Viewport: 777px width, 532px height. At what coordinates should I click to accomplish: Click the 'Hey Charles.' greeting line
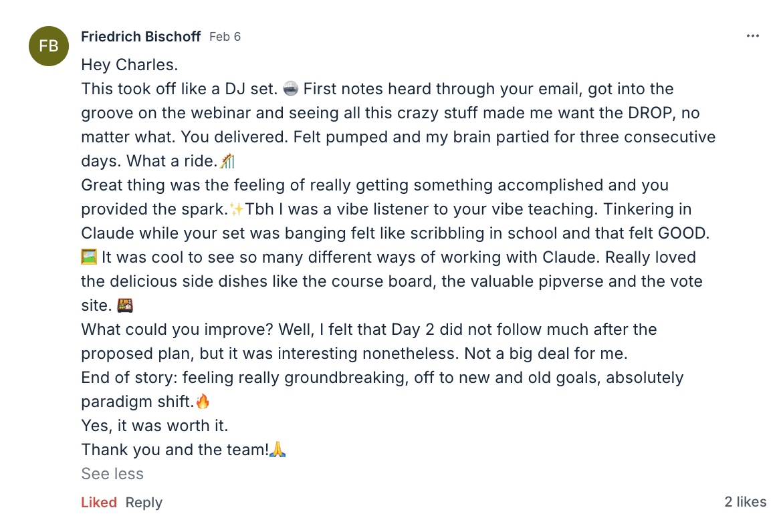[130, 65]
